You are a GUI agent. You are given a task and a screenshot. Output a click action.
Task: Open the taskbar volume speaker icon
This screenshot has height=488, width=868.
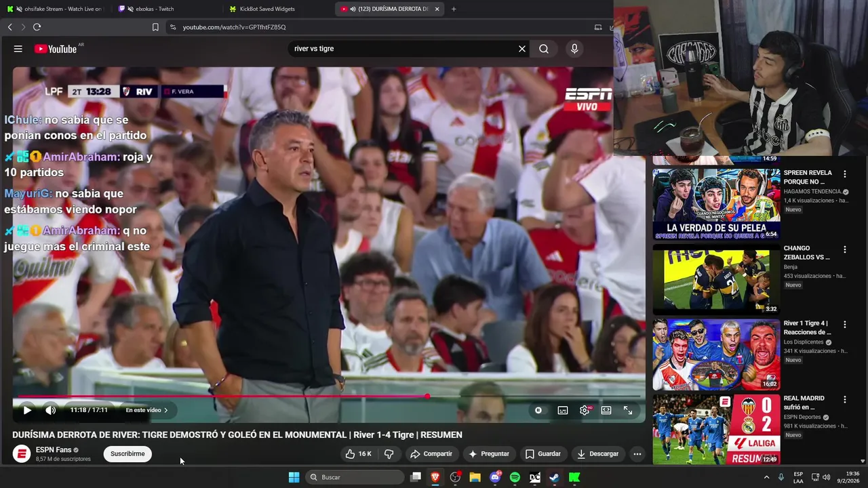point(826,477)
